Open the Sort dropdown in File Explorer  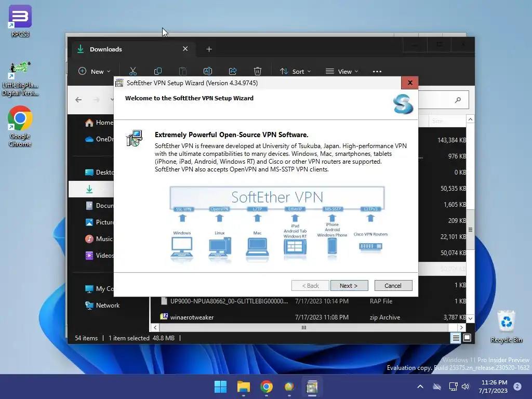[x=295, y=71]
